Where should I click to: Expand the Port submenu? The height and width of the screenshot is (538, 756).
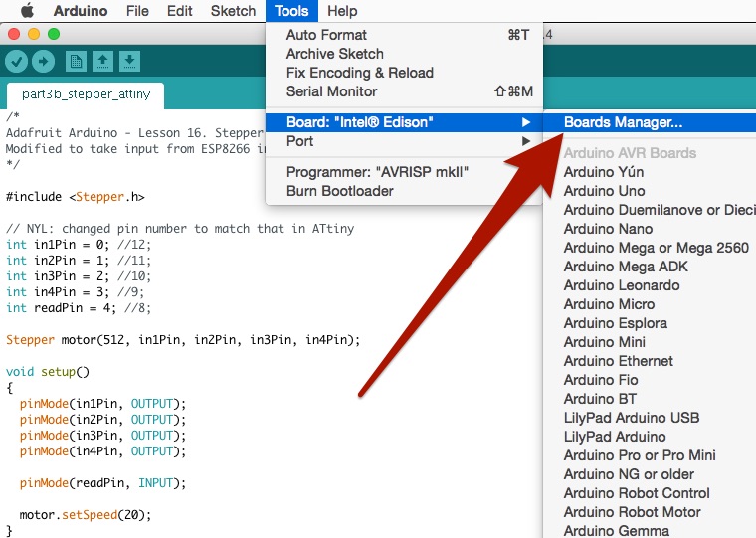click(x=404, y=141)
